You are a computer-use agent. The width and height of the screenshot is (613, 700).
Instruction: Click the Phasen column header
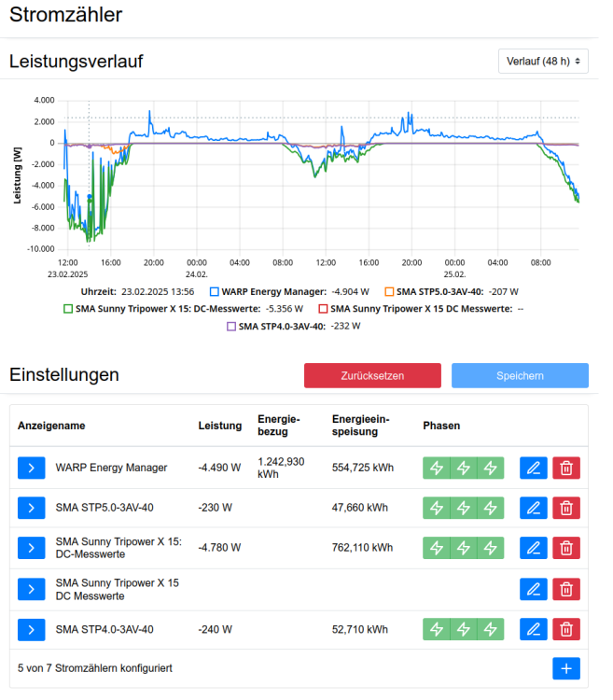(x=441, y=426)
